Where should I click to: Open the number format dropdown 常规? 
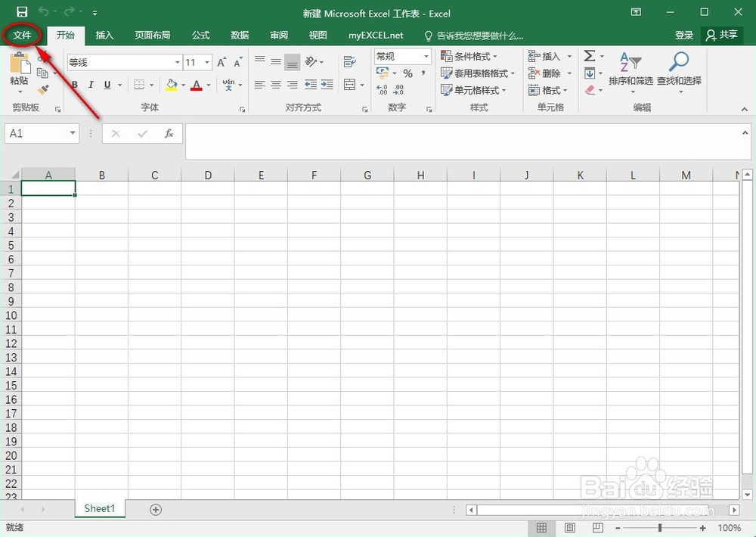[426, 57]
